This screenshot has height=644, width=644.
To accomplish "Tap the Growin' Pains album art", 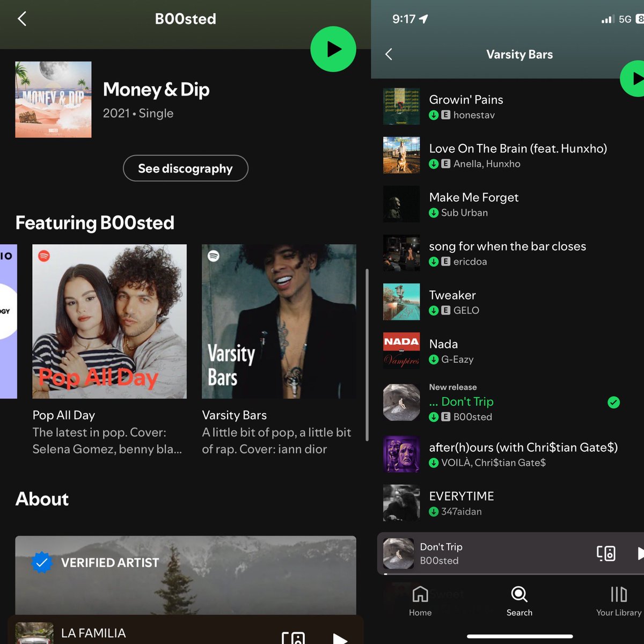I will (401, 106).
